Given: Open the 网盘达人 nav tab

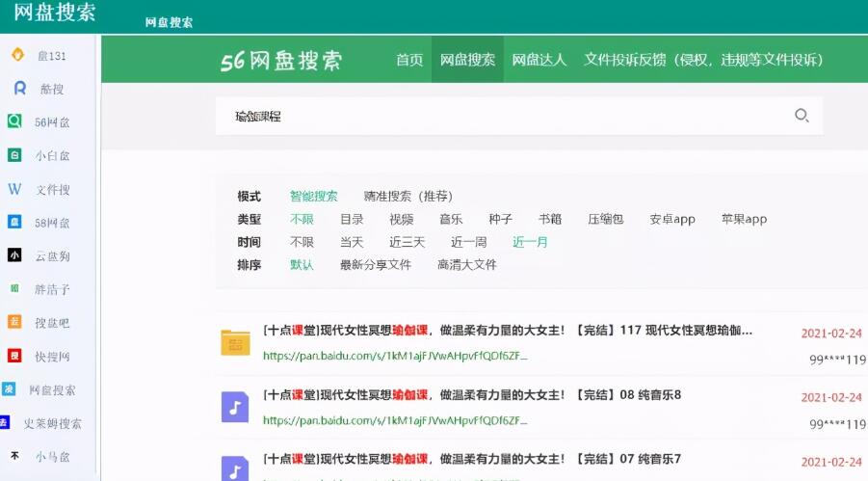Looking at the screenshot, I should [539, 60].
